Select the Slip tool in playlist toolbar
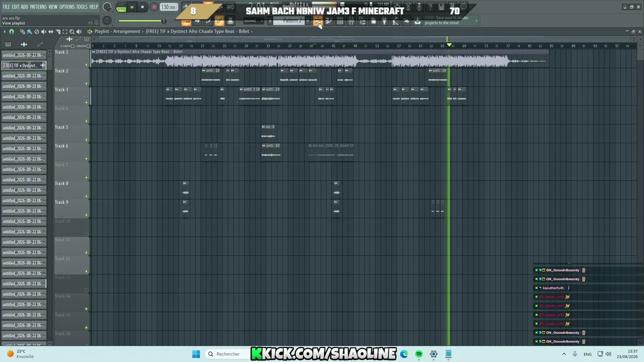 click(50, 32)
